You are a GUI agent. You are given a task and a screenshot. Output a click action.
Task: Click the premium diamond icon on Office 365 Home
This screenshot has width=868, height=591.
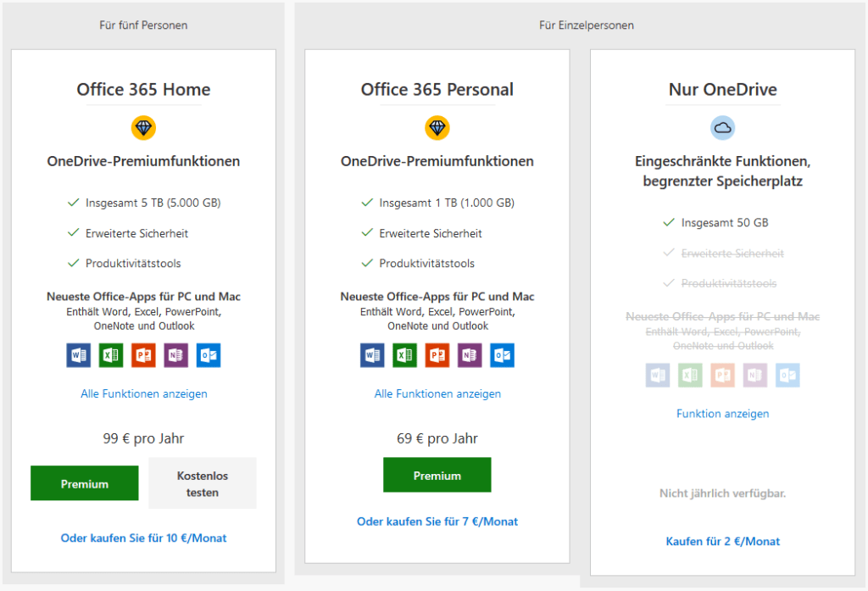tap(143, 127)
